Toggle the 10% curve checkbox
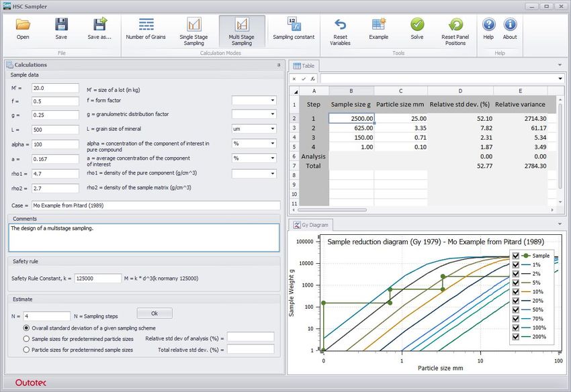This screenshot has height=392, width=571. (x=516, y=291)
